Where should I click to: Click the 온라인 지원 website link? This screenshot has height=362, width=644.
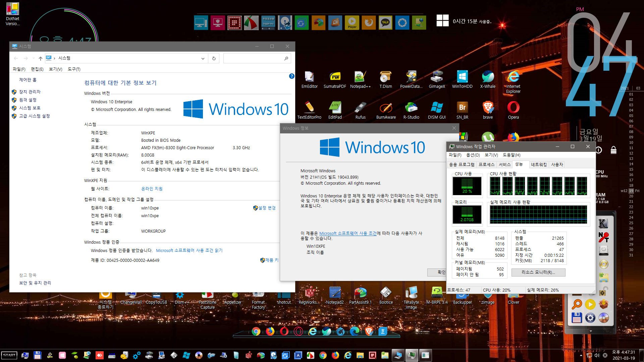(x=152, y=189)
